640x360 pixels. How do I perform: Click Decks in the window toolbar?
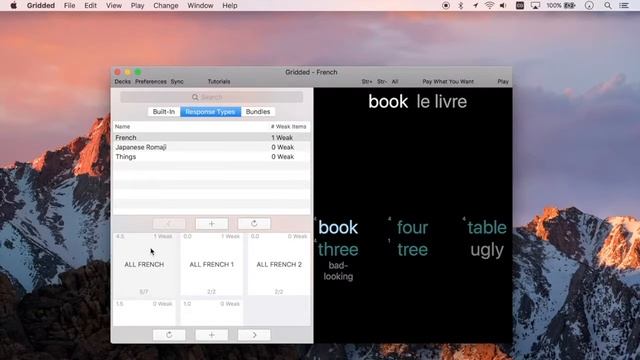click(122, 82)
